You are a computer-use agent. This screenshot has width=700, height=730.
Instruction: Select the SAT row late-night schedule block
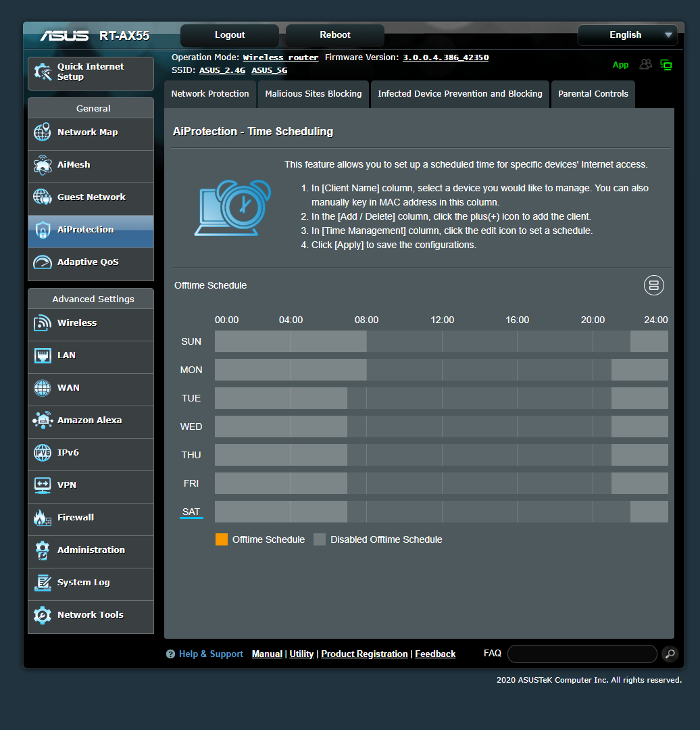tap(649, 512)
